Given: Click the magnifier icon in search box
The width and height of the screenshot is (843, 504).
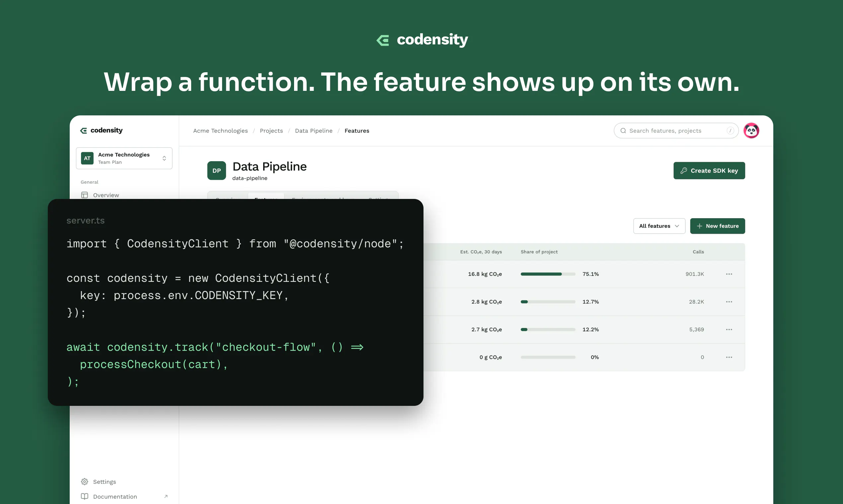Looking at the screenshot, I should (x=623, y=131).
